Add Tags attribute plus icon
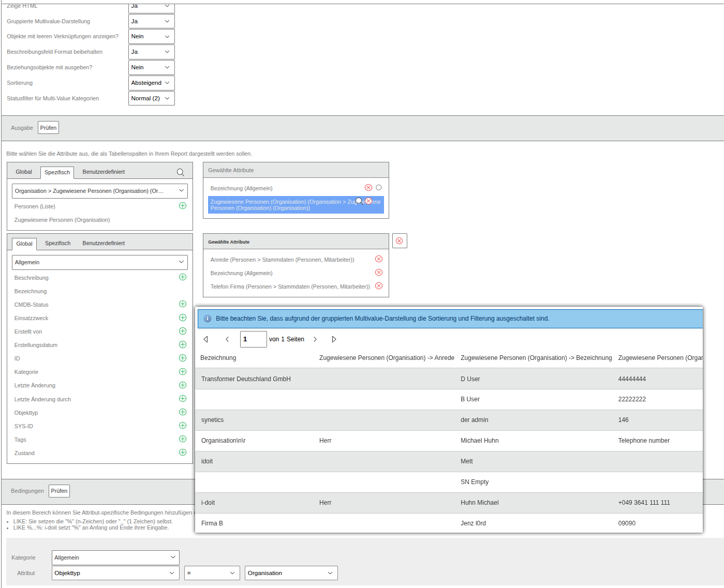 tap(183, 439)
